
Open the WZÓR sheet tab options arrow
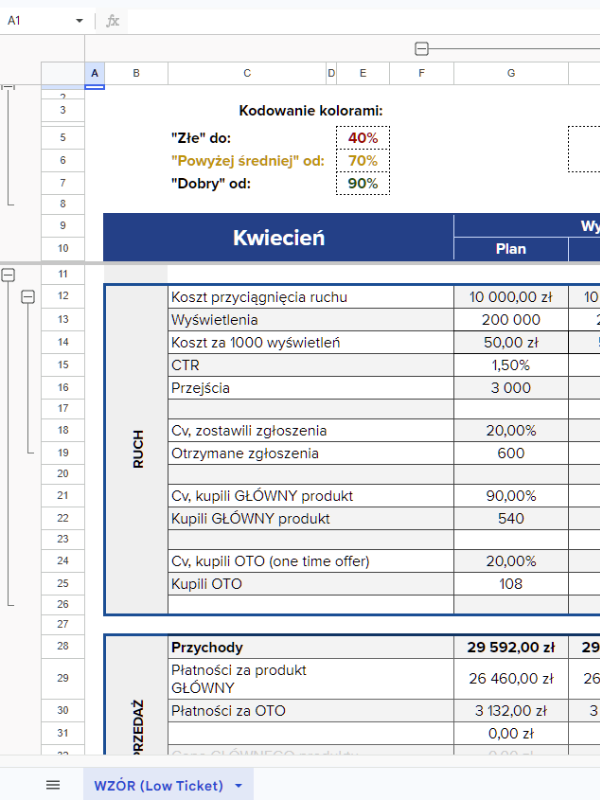[x=238, y=786]
